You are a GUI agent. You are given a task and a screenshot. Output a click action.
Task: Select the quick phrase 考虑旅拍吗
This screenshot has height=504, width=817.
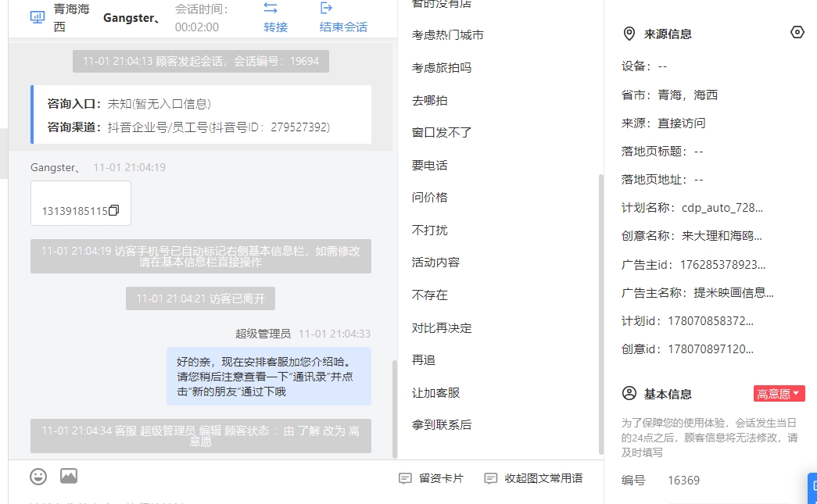(x=441, y=68)
